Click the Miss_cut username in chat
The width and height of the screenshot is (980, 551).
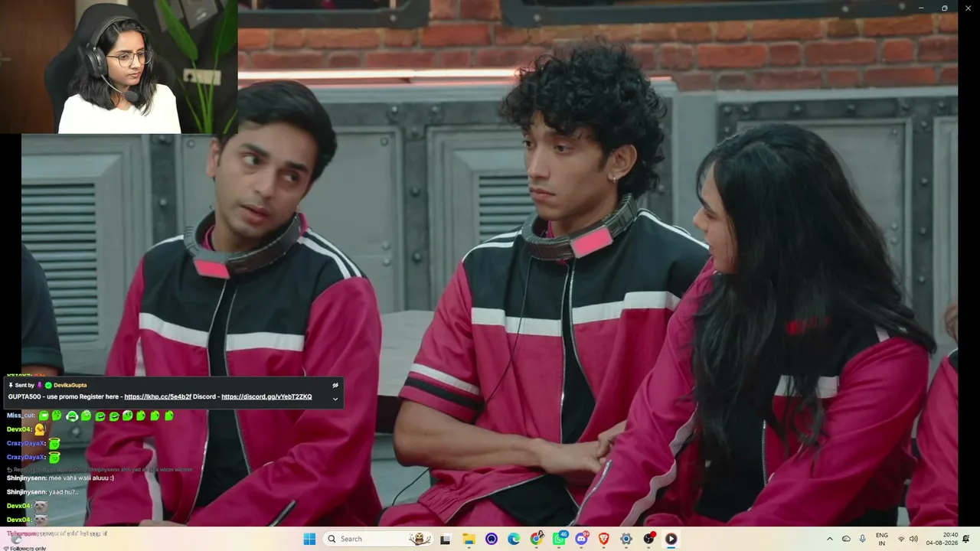[x=21, y=416]
